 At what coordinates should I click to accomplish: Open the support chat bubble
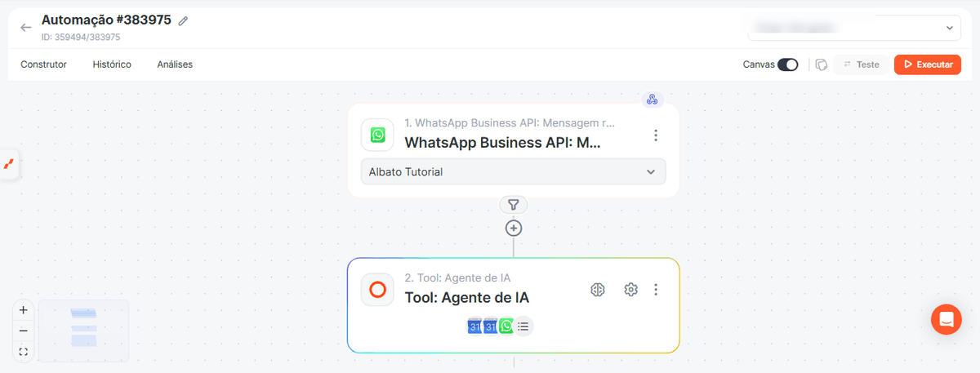tap(947, 319)
